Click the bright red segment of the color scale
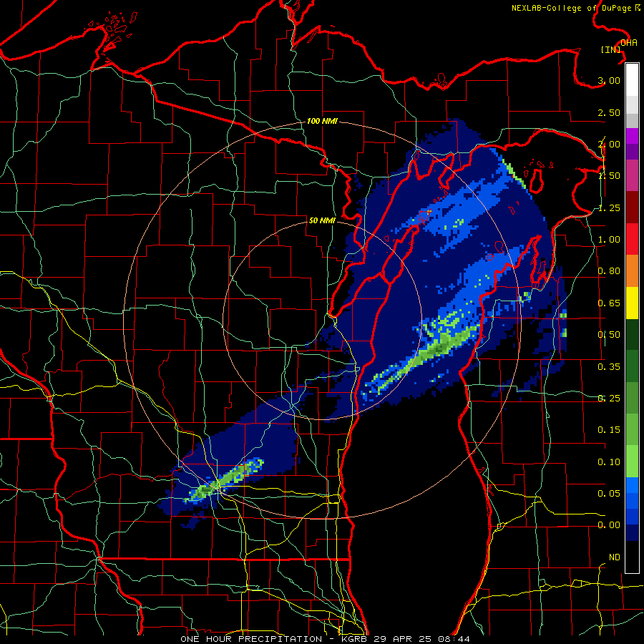The width and height of the screenshot is (644, 644). click(632, 239)
